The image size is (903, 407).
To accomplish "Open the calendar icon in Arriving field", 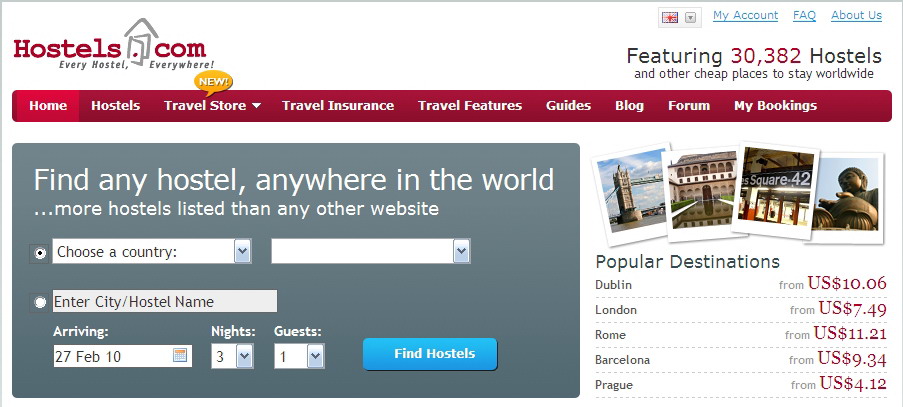I will (x=180, y=355).
